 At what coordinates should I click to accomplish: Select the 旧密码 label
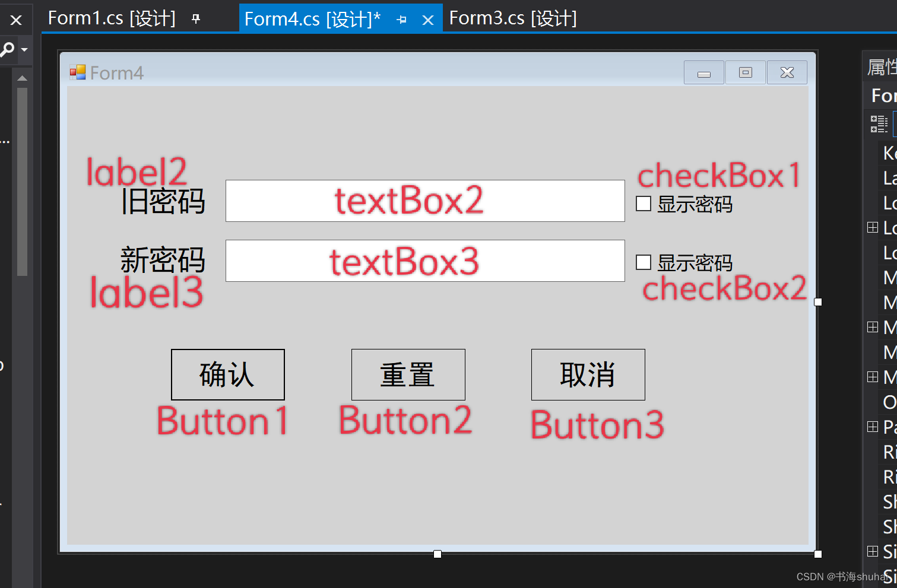click(163, 201)
